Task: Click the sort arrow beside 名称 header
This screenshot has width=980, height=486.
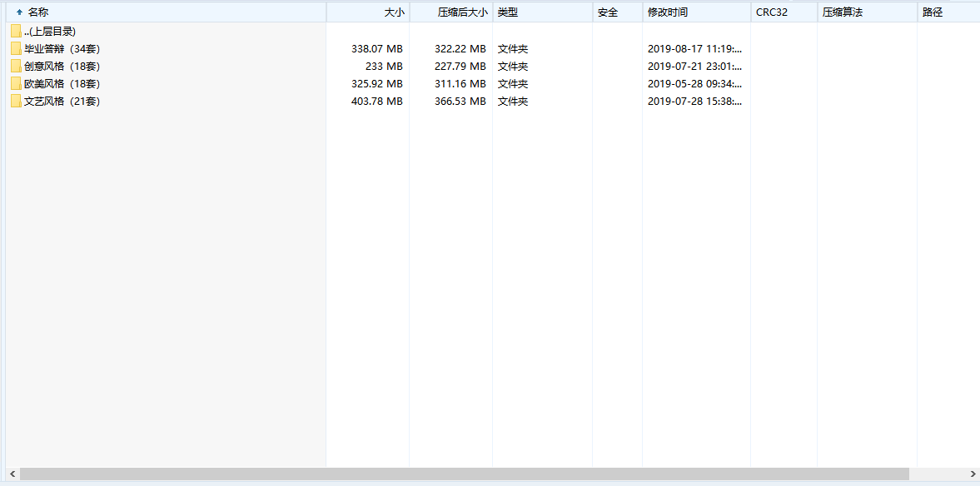Action: click(19, 12)
